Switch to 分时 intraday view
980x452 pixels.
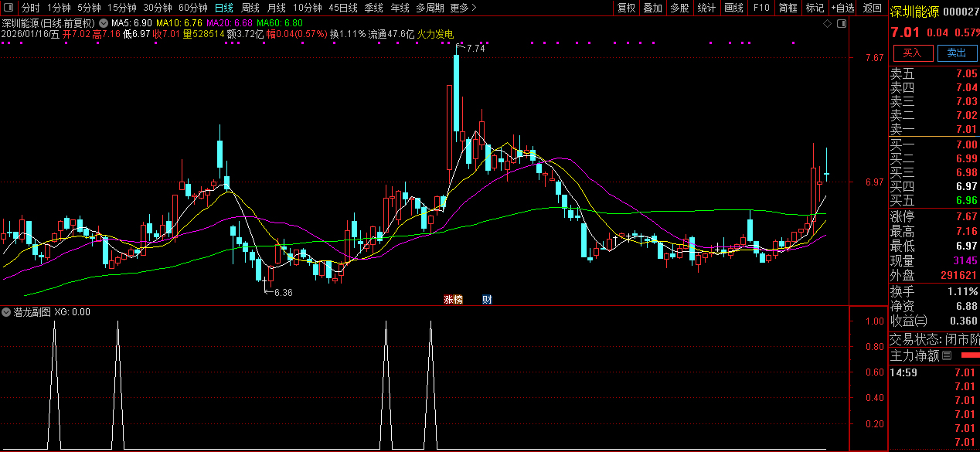pyautogui.click(x=30, y=8)
